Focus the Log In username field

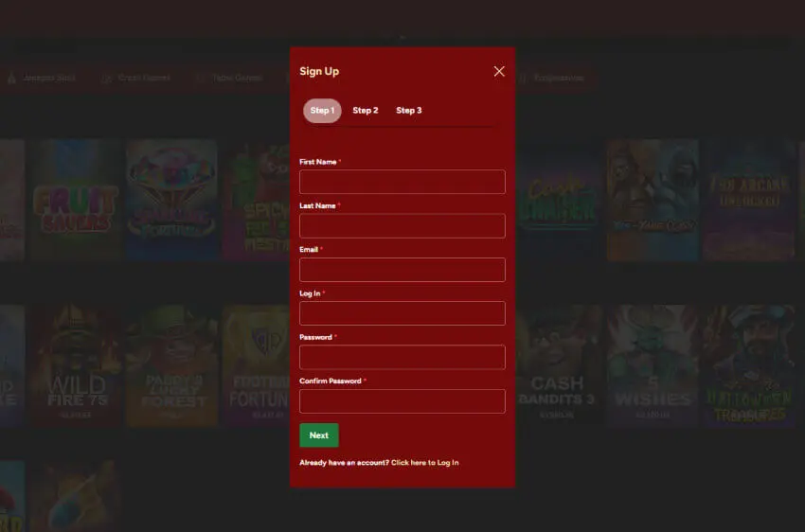tap(402, 313)
